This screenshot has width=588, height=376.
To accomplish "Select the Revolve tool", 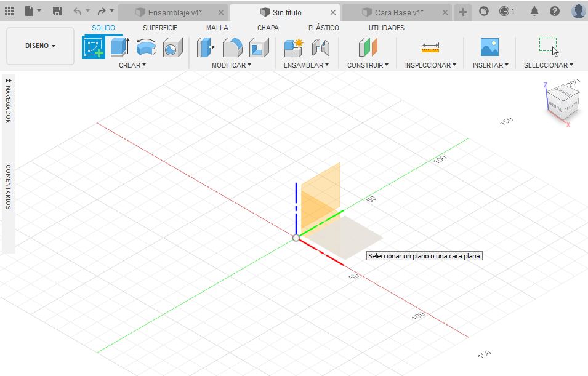I will (147, 47).
